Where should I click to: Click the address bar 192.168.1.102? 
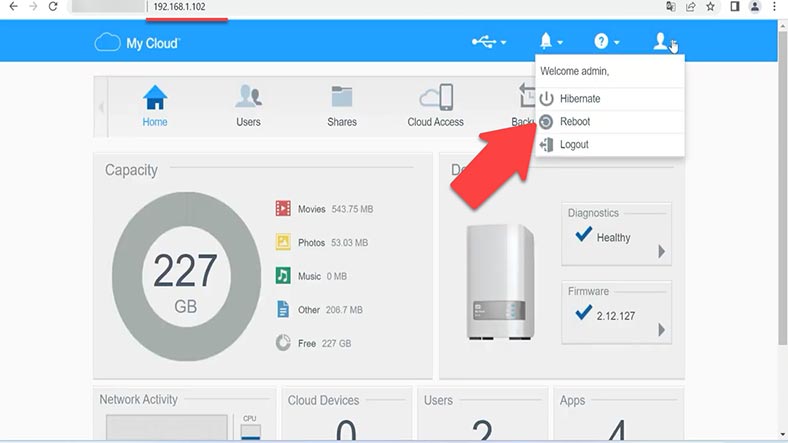coord(179,7)
